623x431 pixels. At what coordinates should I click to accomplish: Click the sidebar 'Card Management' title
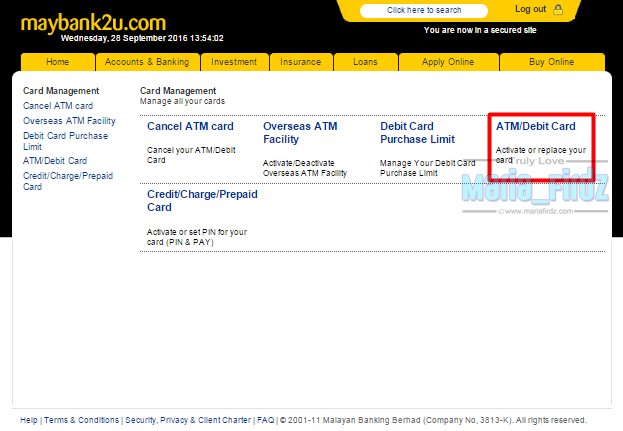[x=61, y=91]
